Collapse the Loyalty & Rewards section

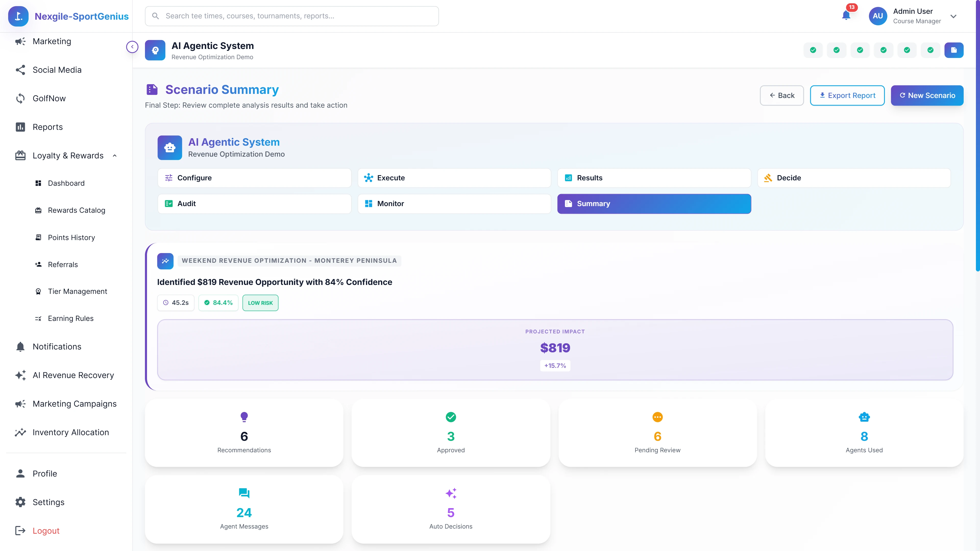tap(115, 156)
